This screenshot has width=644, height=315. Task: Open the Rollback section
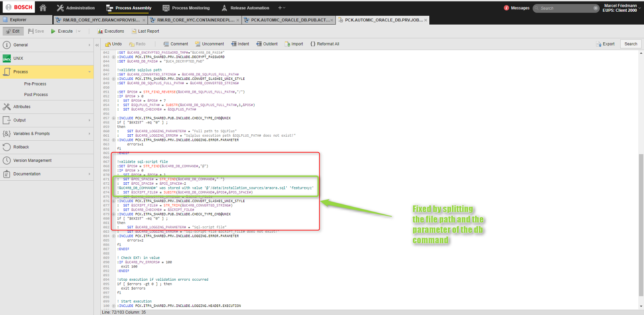(47, 147)
